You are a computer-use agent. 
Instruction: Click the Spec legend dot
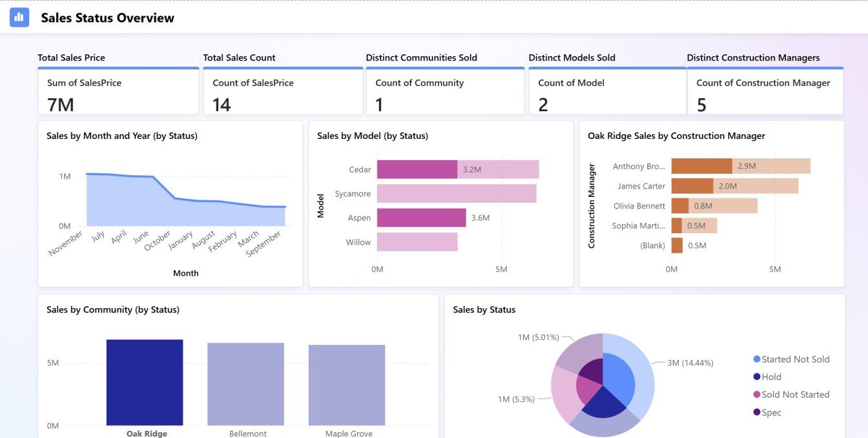pyautogui.click(x=757, y=412)
